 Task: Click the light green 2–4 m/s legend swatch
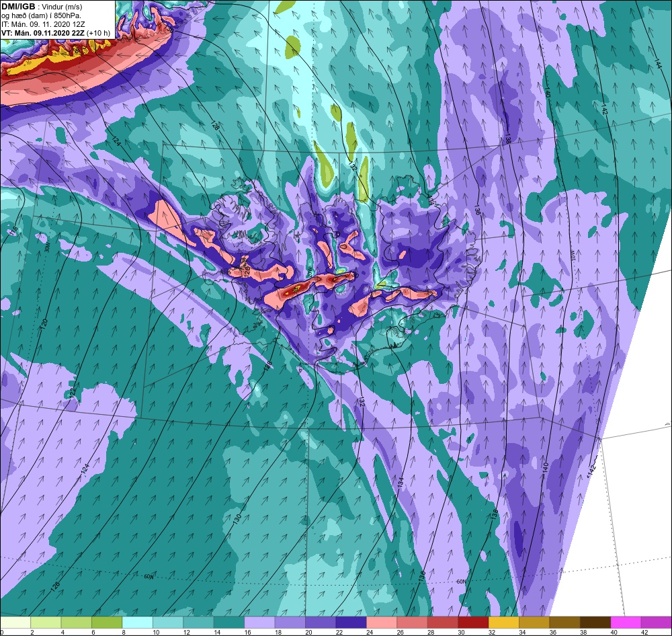(46, 623)
